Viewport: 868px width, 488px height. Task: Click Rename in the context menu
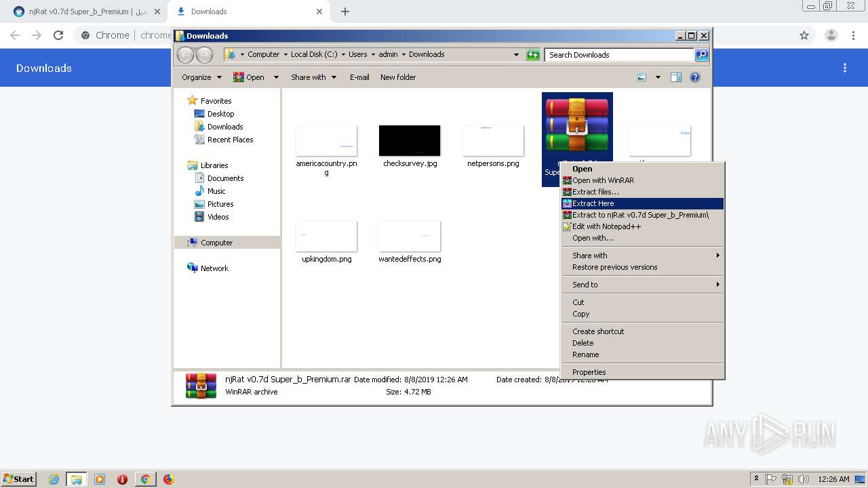tap(642, 354)
